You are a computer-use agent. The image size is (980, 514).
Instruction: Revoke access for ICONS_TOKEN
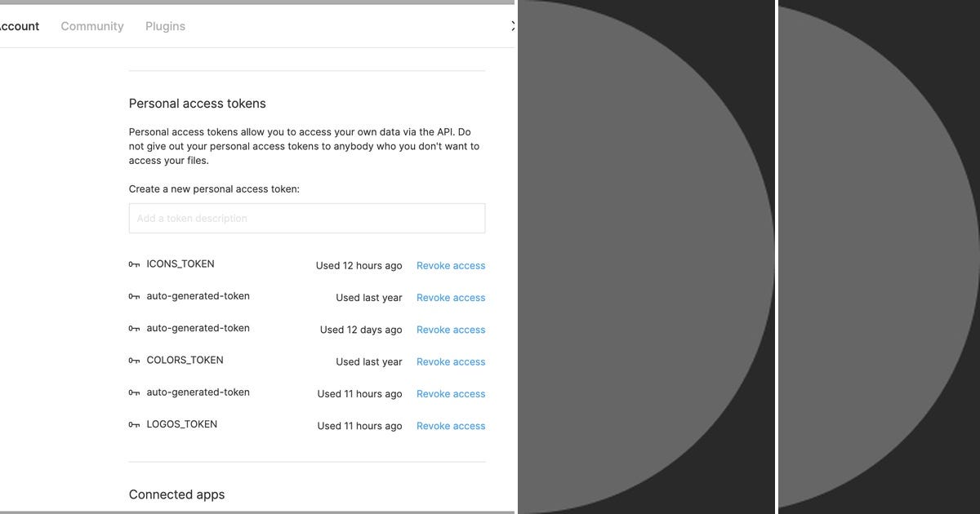[450, 265]
